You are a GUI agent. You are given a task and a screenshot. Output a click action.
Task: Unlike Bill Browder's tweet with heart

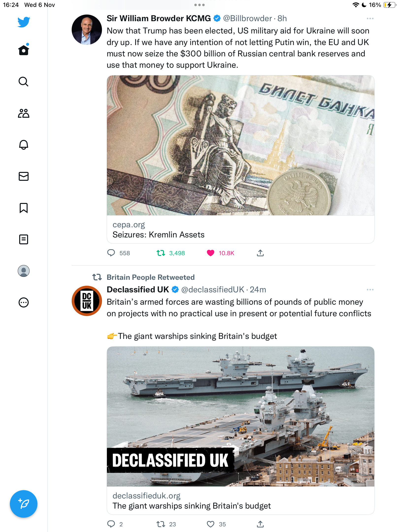coord(211,253)
